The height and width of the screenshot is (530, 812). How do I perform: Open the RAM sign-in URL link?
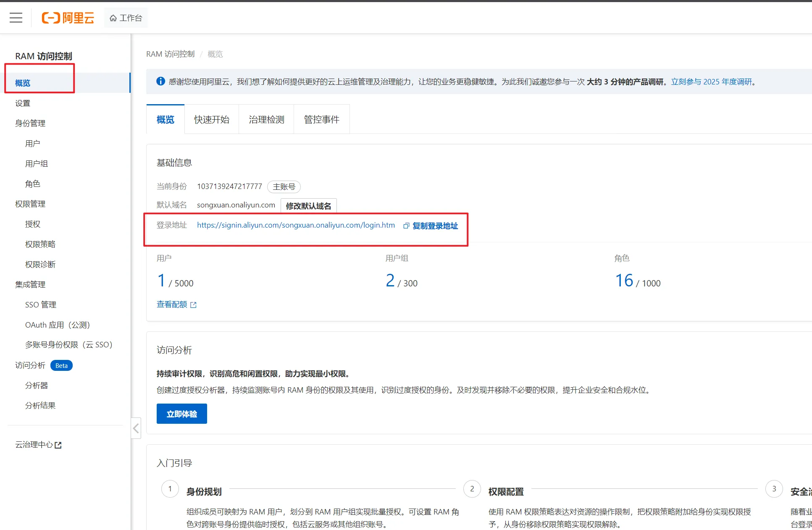pos(296,225)
